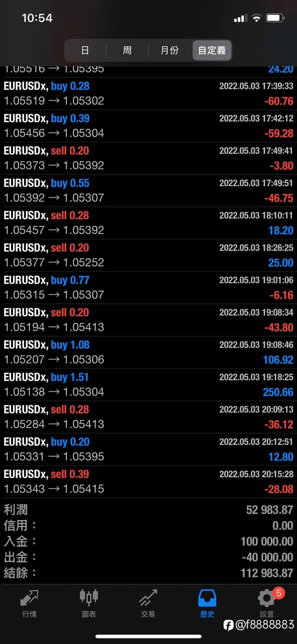Open the 設置 settings gear icon

pos(267,598)
